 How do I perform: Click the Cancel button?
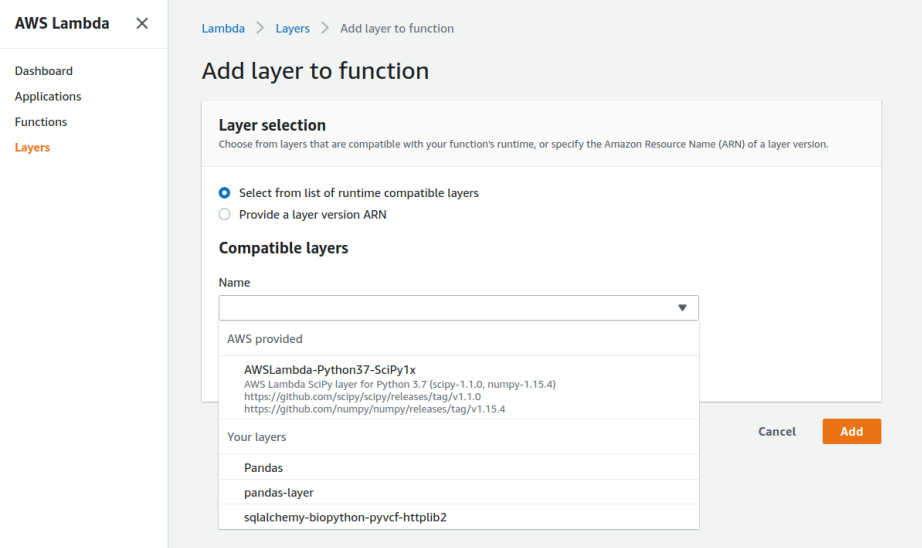pos(777,432)
